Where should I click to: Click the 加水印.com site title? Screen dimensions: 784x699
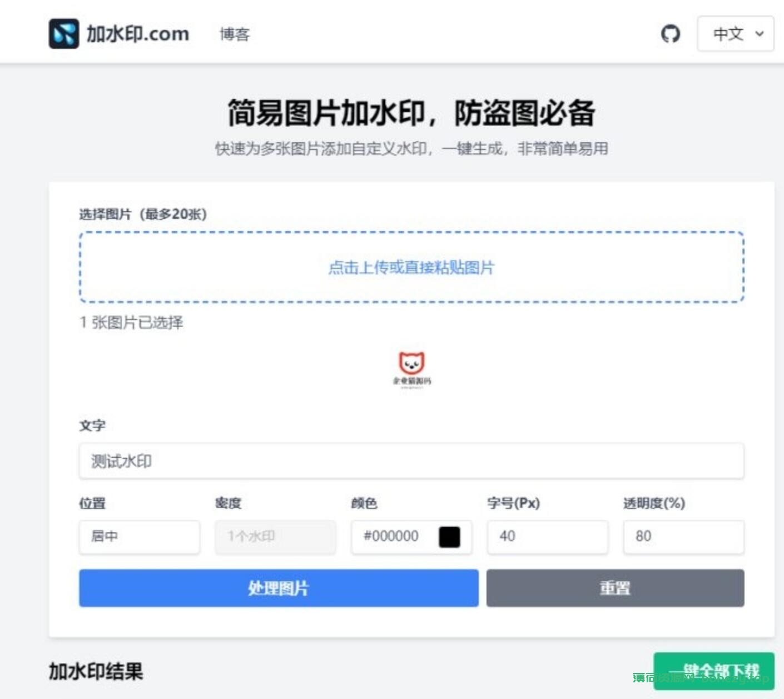[138, 34]
